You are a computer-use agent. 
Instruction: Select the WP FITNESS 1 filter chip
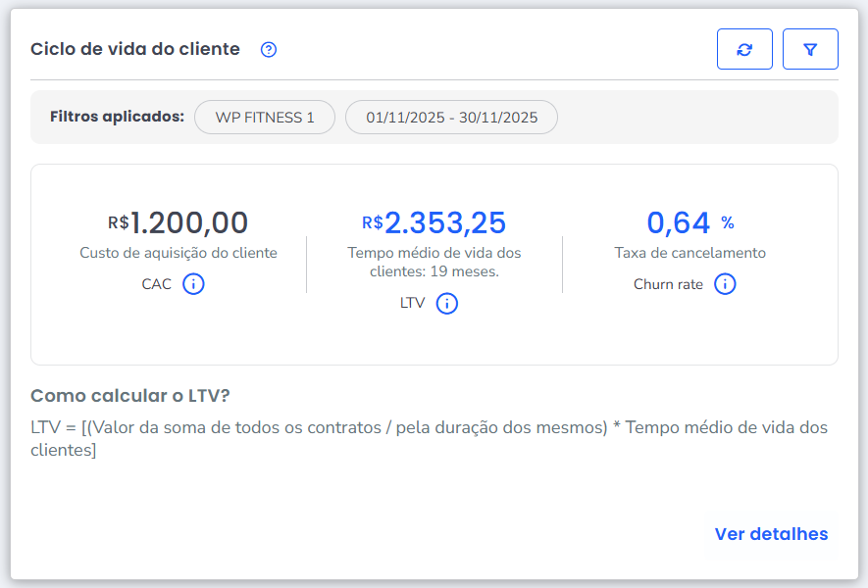point(265,118)
